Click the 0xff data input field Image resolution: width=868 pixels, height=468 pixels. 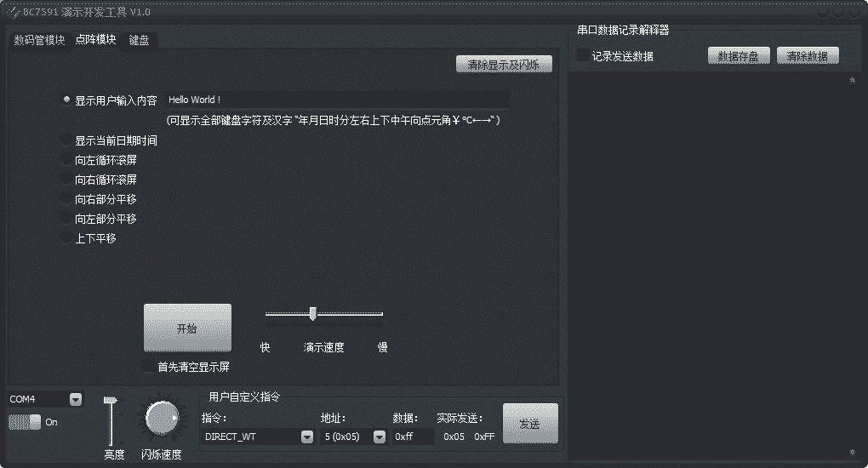(413, 437)
